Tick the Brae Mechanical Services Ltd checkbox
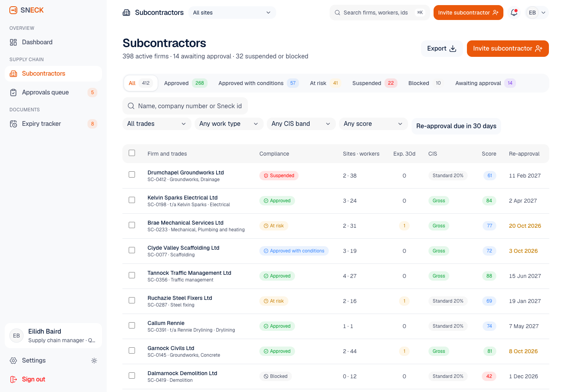The height and width of the screenshot is (392, 565). [x=132, y=225]
